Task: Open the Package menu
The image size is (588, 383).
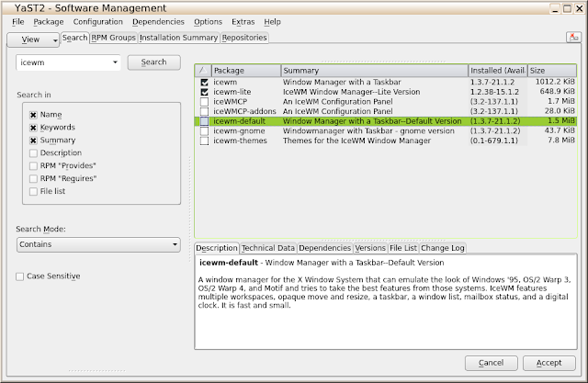Action: (49, 22)
